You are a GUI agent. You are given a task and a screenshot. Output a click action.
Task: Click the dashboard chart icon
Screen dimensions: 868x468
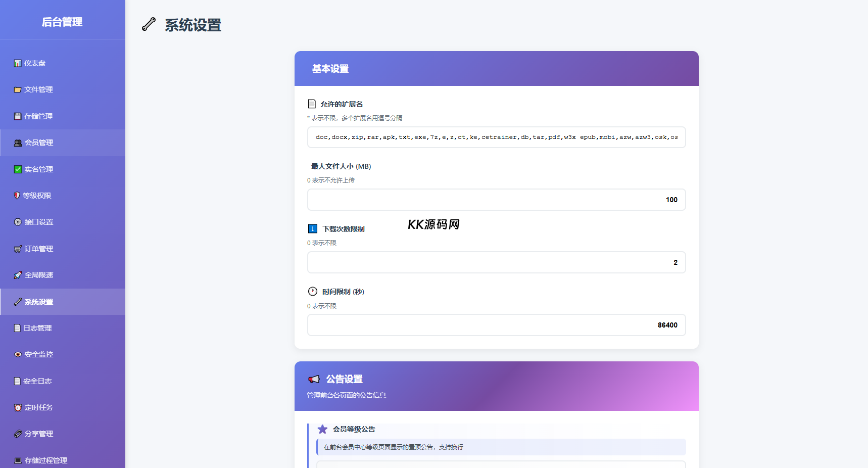(18, 63)
